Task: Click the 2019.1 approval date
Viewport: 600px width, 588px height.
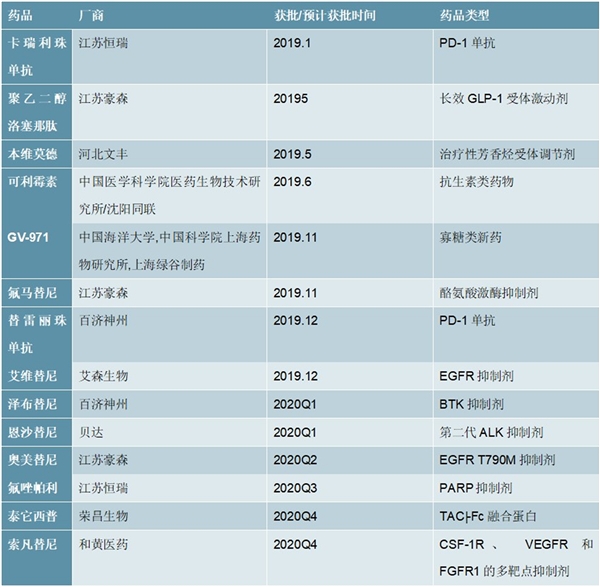Action: click(x=292, y=43)
